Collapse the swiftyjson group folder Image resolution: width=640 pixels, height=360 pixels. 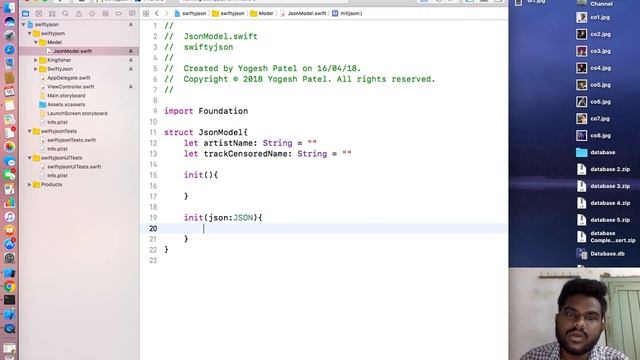click(29, 33)
